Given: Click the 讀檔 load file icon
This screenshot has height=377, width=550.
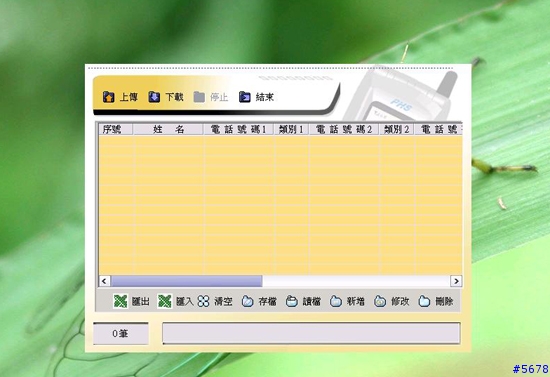Looking at the screenshot, I should coord(291,301).
